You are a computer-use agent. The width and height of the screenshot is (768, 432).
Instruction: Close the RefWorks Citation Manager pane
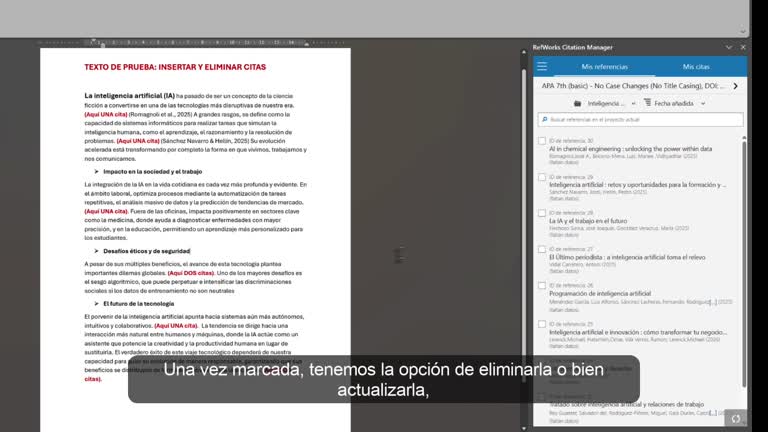(743, 48)
